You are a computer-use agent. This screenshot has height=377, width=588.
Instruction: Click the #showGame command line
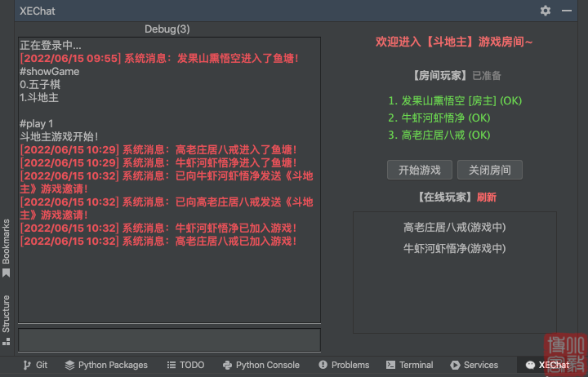[50, 72]
